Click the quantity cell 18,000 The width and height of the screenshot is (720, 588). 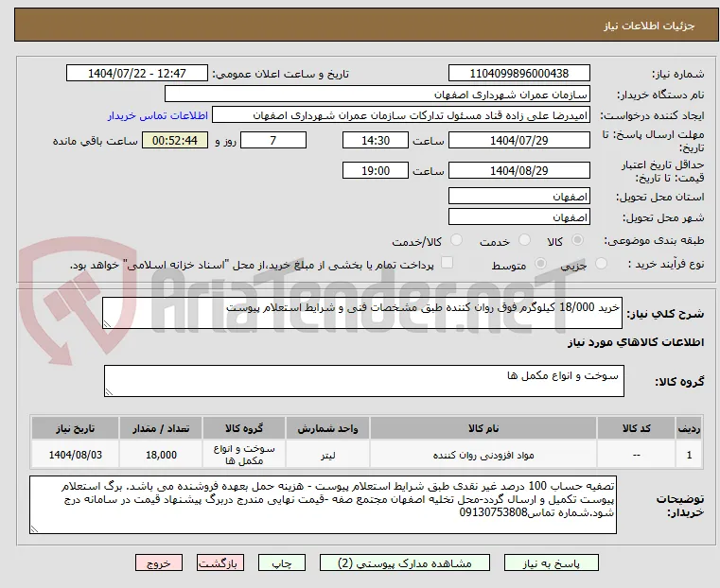point(161,455)
